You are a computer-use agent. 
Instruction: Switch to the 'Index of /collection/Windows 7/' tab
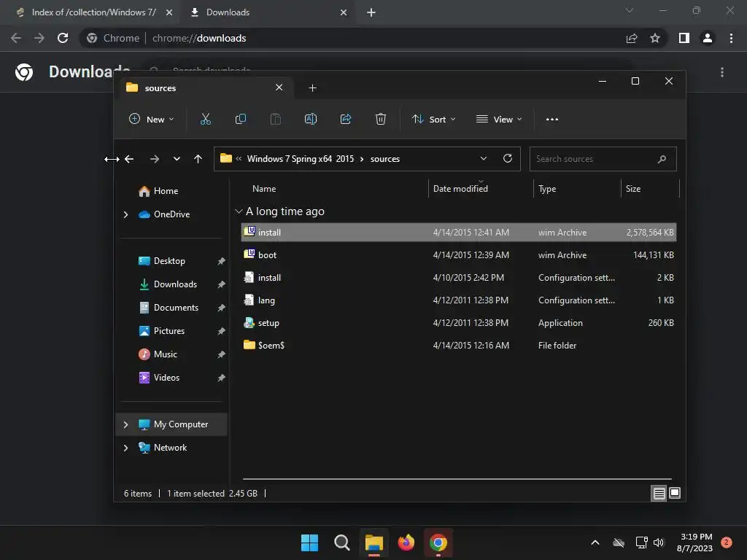[x=90, y=12]
